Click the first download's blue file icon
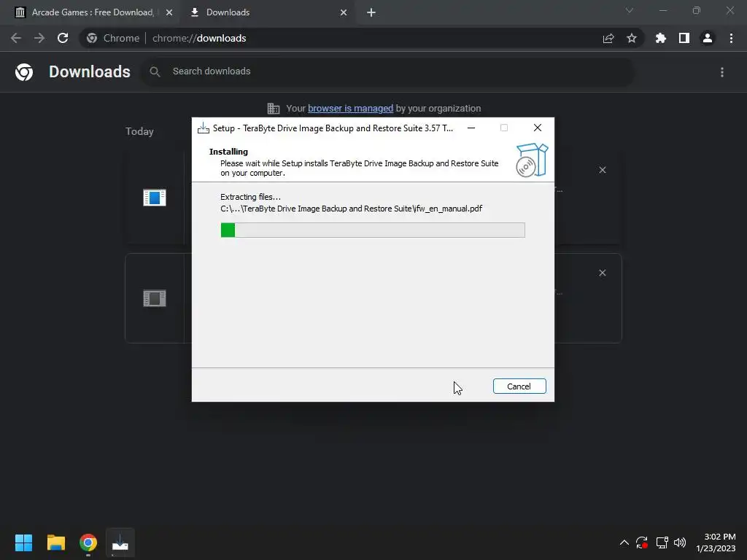 click(155, 197)
